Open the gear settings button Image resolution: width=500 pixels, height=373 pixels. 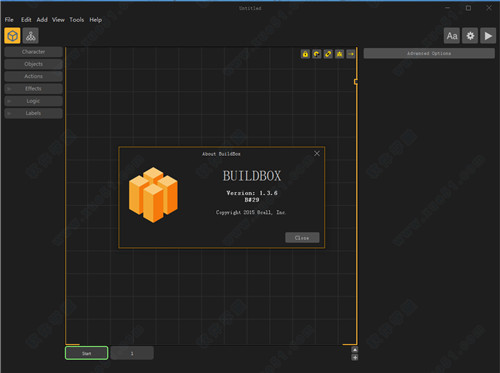(x=470, y=36)
